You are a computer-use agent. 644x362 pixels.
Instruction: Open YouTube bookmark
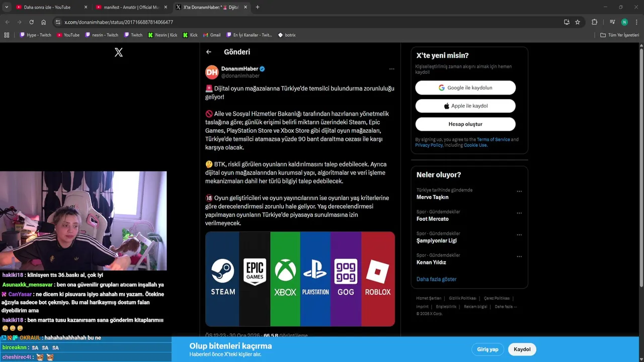point(68,35)
